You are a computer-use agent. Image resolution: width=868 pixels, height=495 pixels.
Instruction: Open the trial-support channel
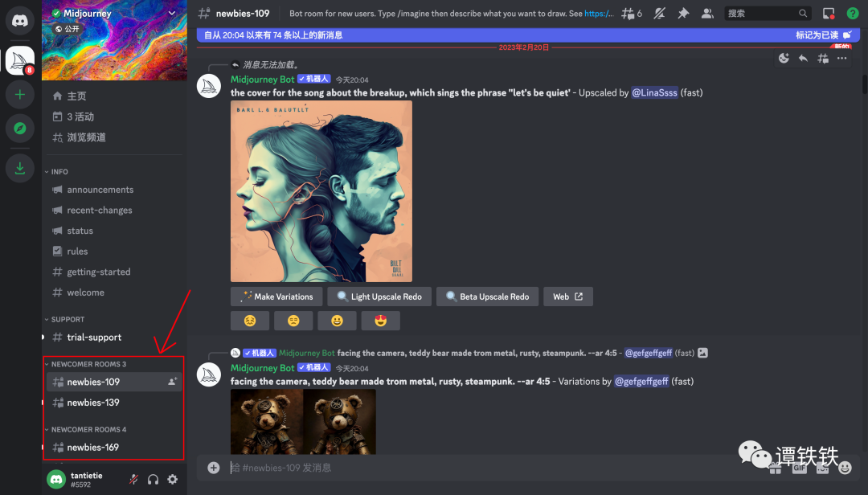click(x=115, y=337)
